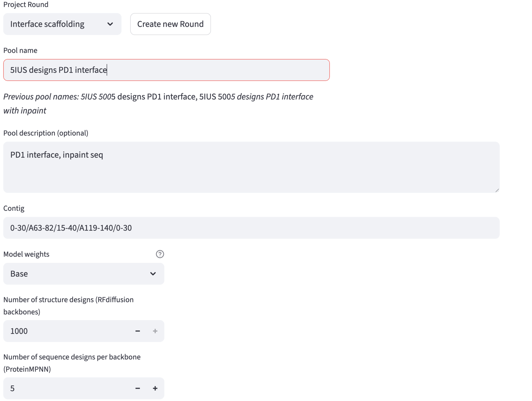The height and width of the screenshot is (401, 532).
Task: Expand the Base model weights dropdown
Action: tap(77, 274)
